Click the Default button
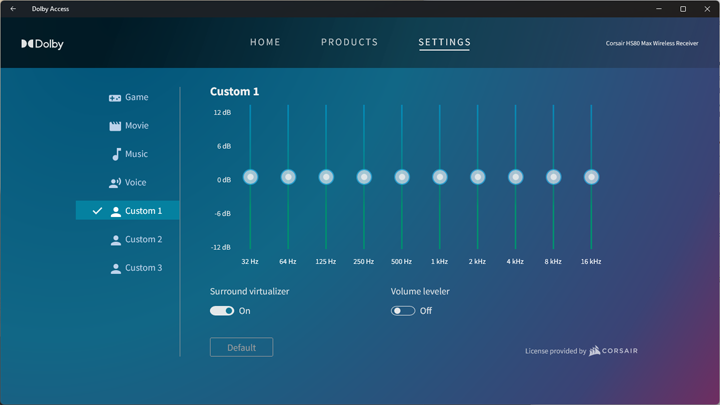This screenshot has width=720, height=405. (241, 347)
